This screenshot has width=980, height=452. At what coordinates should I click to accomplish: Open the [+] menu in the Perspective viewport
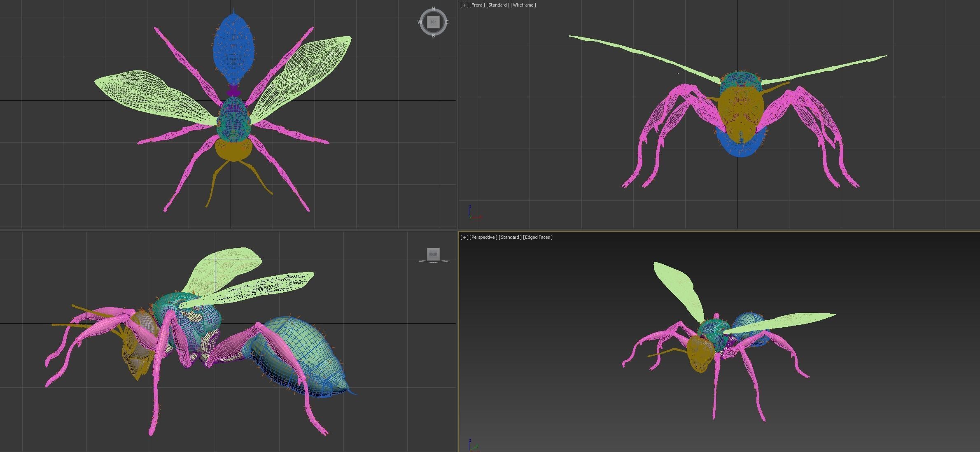465,237
